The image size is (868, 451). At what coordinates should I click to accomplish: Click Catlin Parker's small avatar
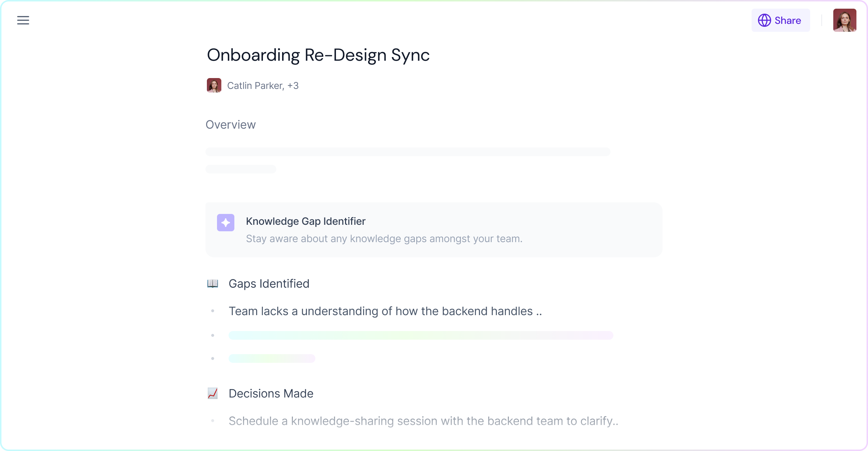(x=214, y=85)
